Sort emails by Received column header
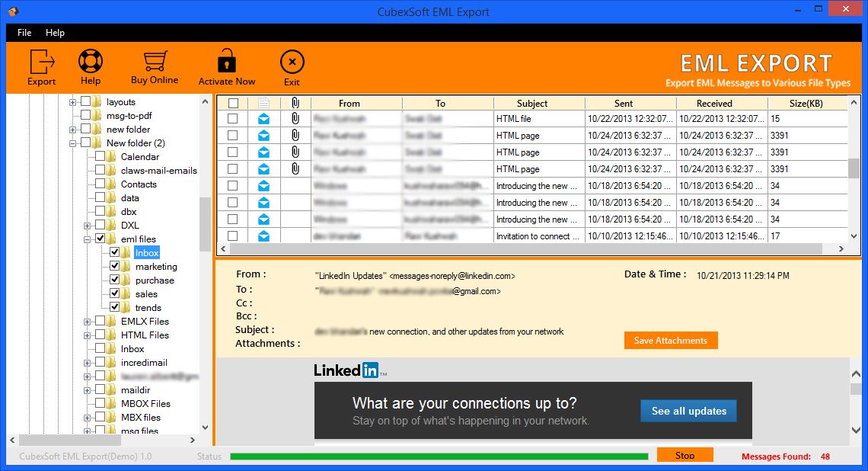The width and height of the screenshot is (868, 471). click(x=722, y=103)
